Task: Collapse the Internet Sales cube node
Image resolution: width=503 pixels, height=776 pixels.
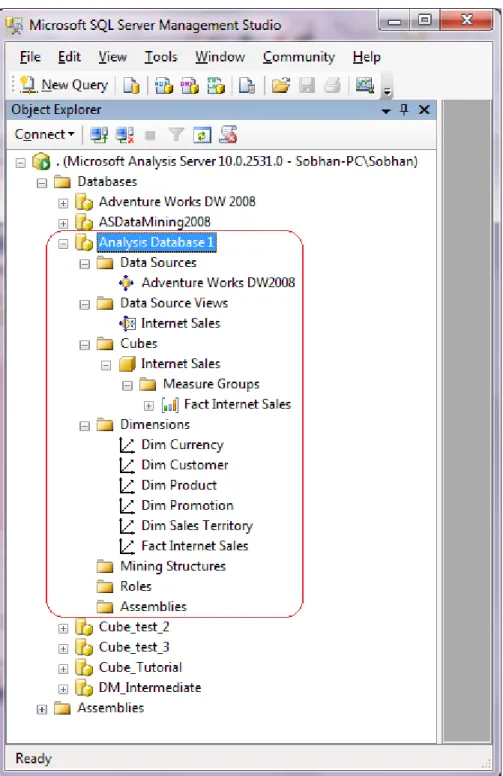Action: [105, 365]
